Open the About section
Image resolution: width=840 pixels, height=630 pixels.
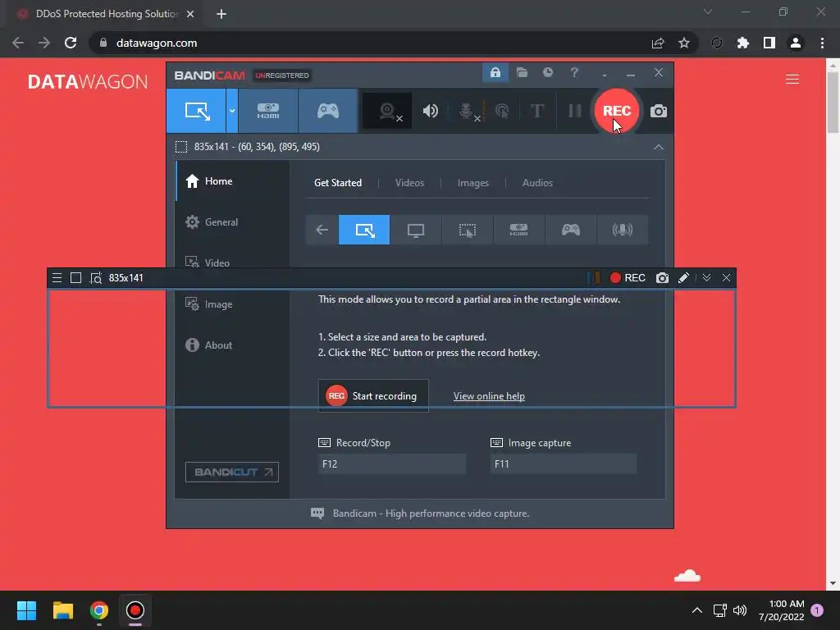pyautogui.click(x=232, y=345)
